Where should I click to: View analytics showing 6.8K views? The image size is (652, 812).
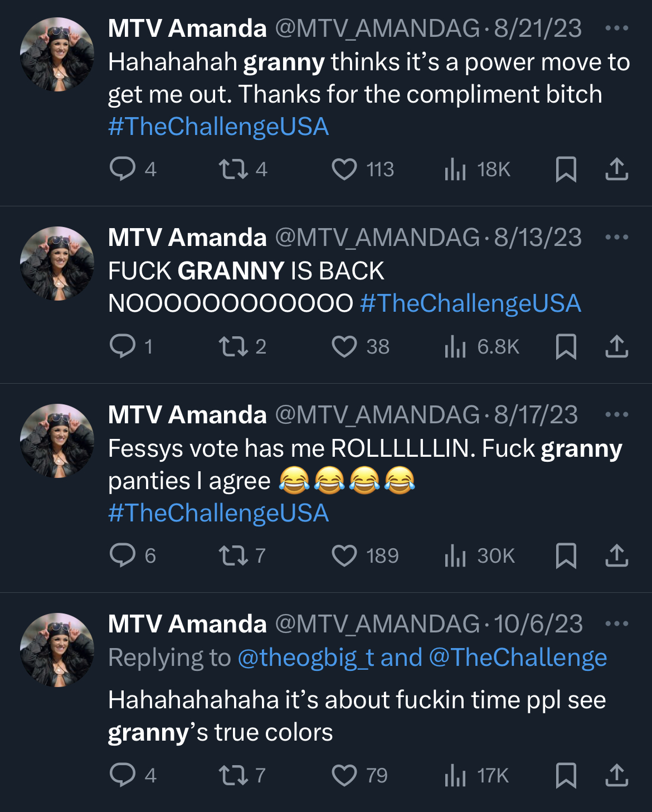[482, 346]
